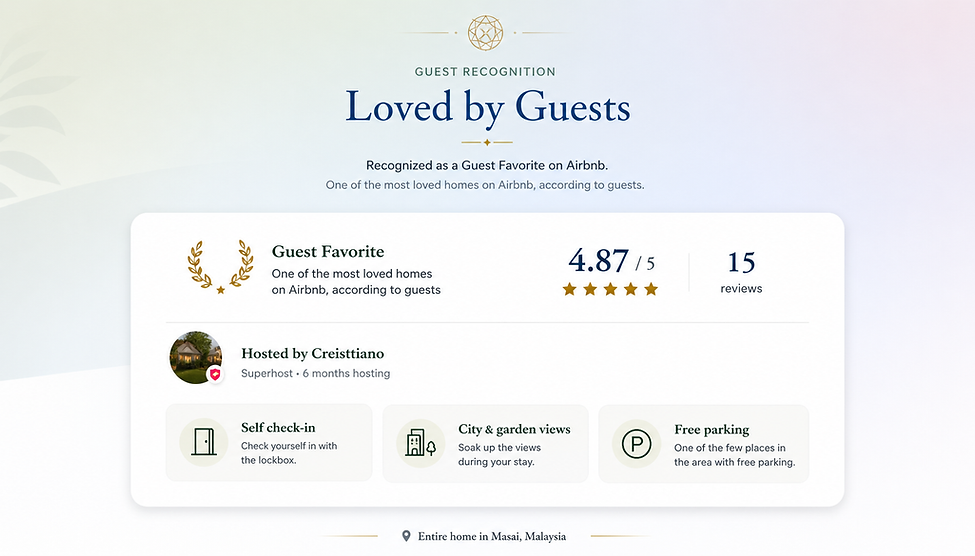Click 'Recognized as a Guest Favorite on Airbnb.'
The width and height of the screenshot is (975, 556).
pos(487,165)
